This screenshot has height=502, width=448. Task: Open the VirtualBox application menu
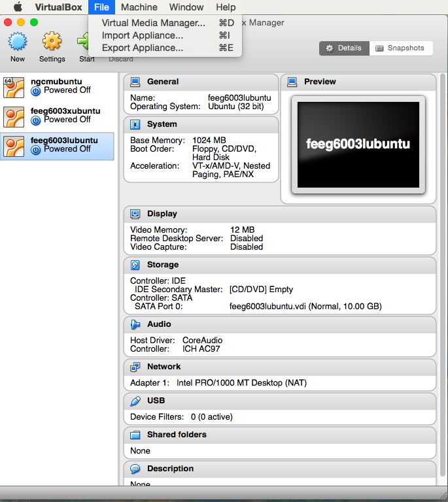pyautogui.click(x=58, y=7)
